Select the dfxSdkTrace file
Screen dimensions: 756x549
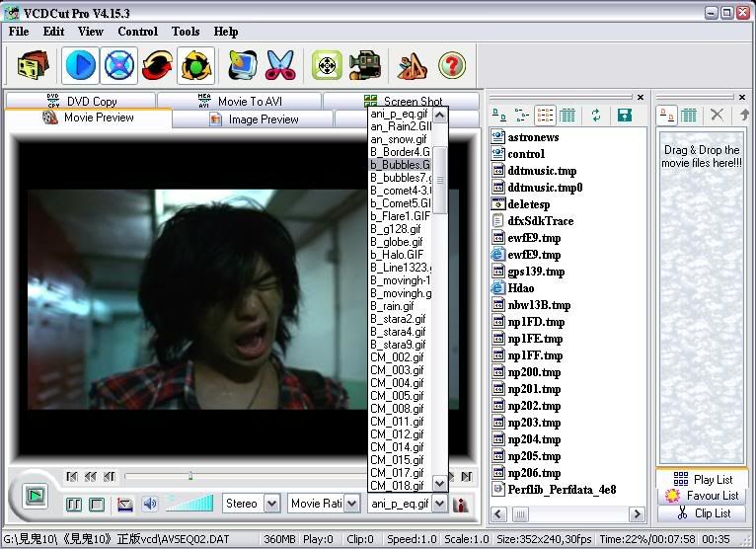click(x=533, y=221)
